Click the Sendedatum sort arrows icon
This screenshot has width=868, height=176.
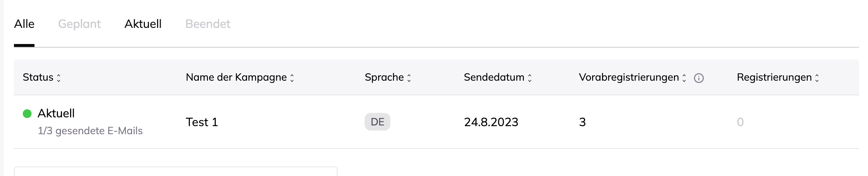coord(530,78)
